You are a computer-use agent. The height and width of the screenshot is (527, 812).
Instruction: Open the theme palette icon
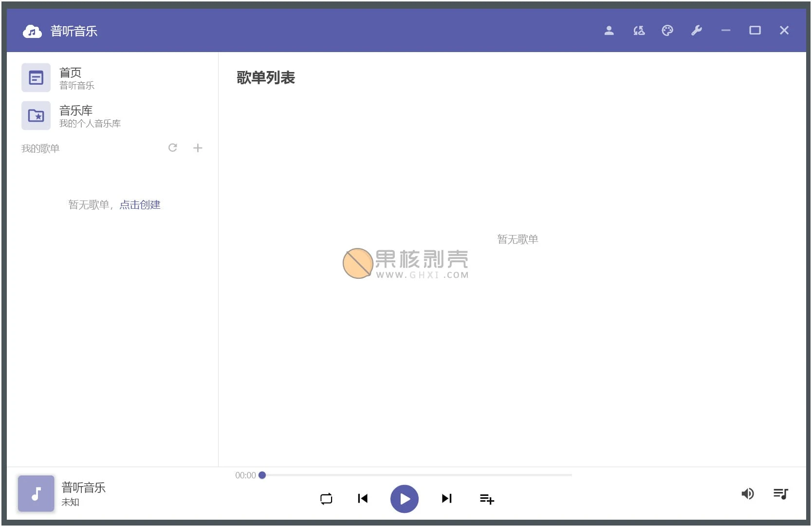point(667,31)
